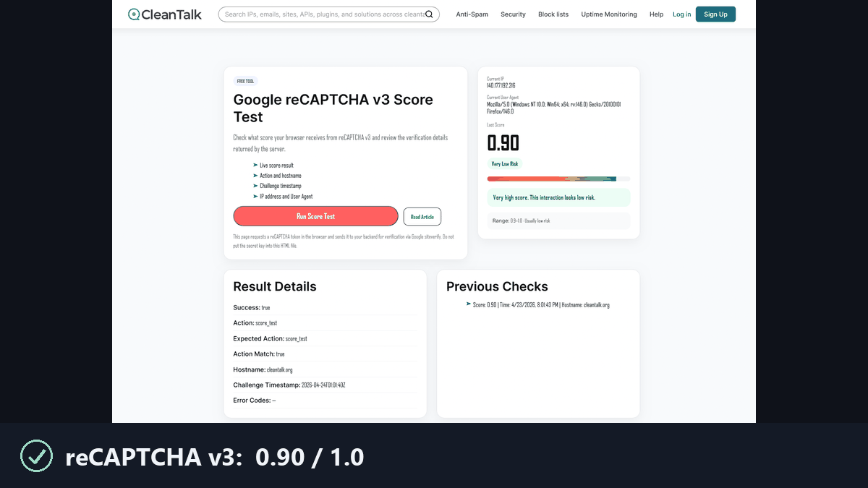Click the Current IP address value
The image size is (868, 488).
point(501,85)
